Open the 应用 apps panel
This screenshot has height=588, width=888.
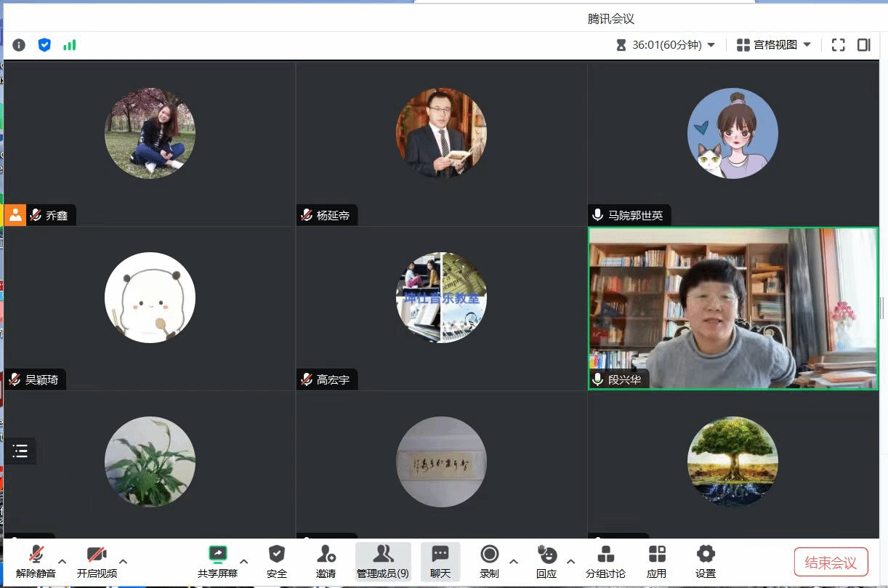click(656, 561)
